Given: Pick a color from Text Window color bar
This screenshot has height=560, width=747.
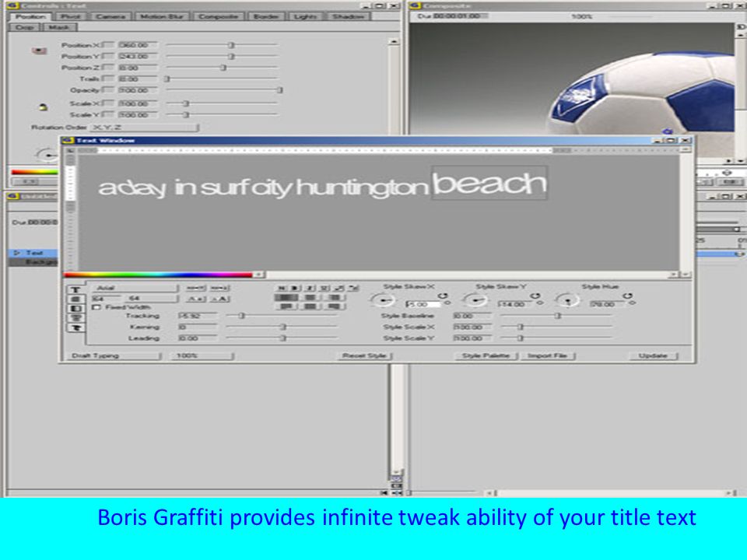Looking at the screenshot, I should pos(158,275).
